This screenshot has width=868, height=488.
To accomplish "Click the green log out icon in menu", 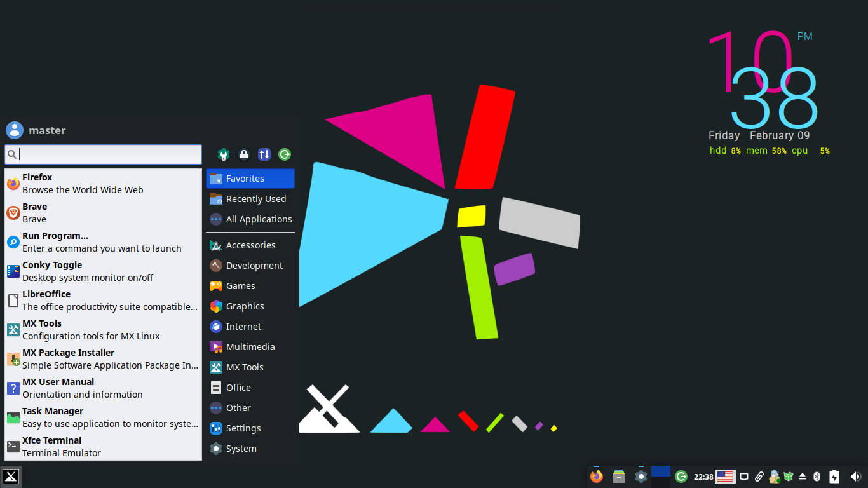I will tap(285, 154).
